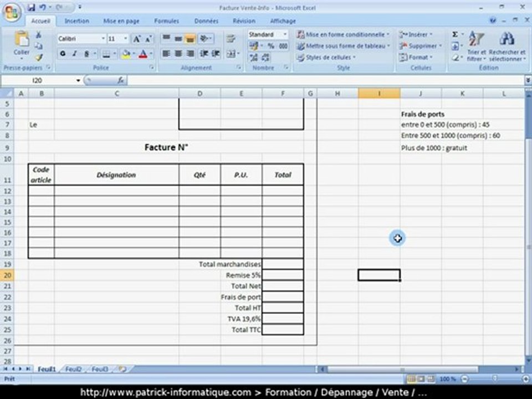Screen dimensions: 532x399
Task: Click into the formula bar
Action: pos(326,80)
